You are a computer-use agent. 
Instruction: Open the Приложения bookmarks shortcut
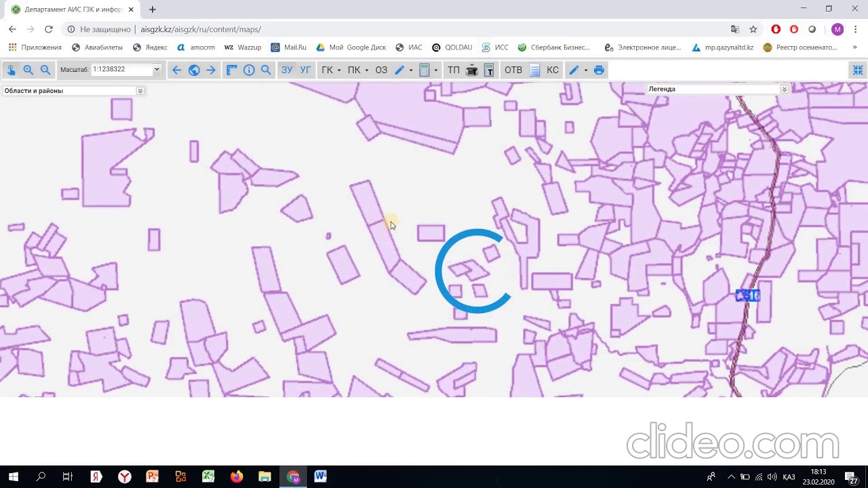(35, 47)
